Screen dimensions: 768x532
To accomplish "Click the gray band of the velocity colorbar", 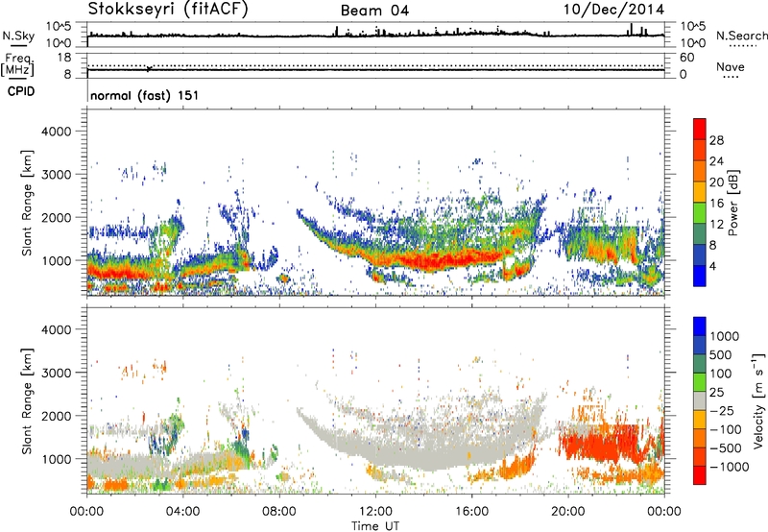I will [x=700, y=401].
